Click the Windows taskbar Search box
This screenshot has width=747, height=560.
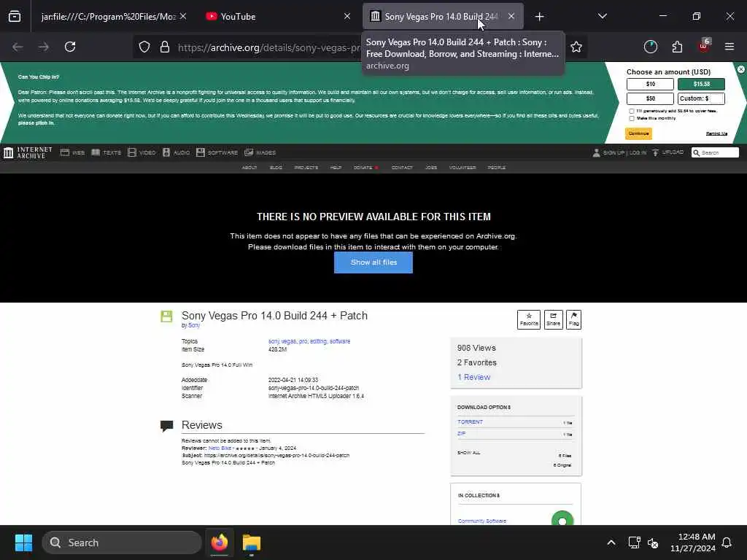(122, 542)
